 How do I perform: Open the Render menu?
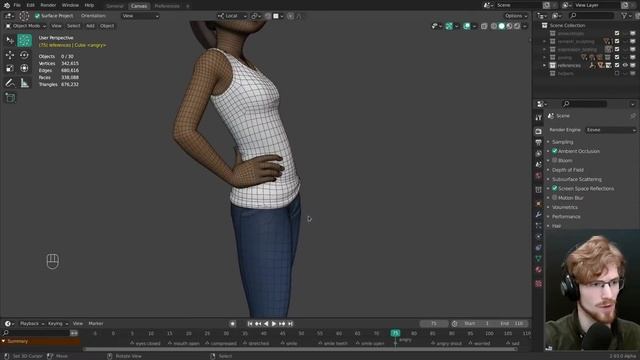pyautogui.click(x=48, y=5)
